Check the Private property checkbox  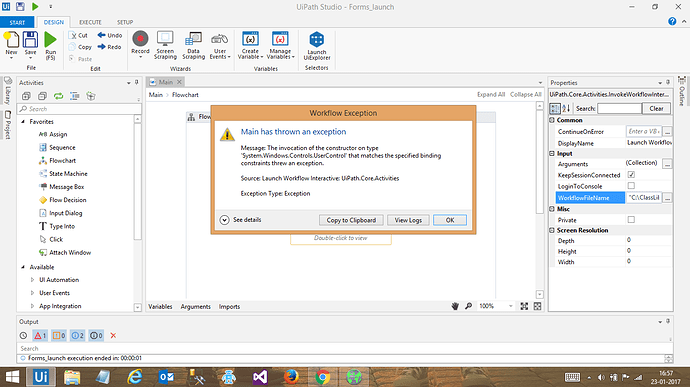(x=631, y=219)
